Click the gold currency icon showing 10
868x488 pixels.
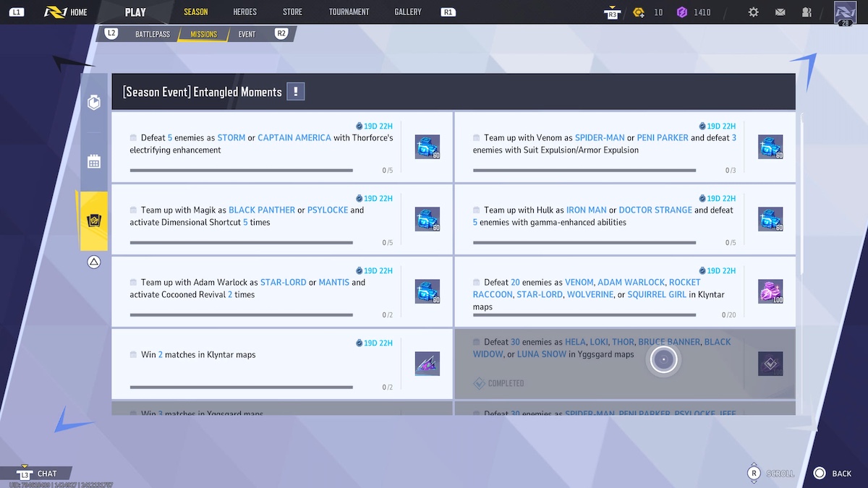639,12
